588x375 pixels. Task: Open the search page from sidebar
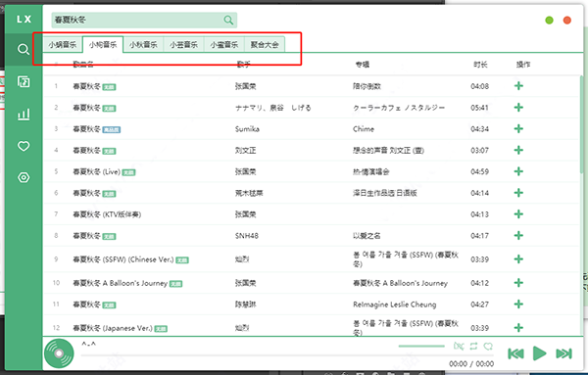pos(24,49)
